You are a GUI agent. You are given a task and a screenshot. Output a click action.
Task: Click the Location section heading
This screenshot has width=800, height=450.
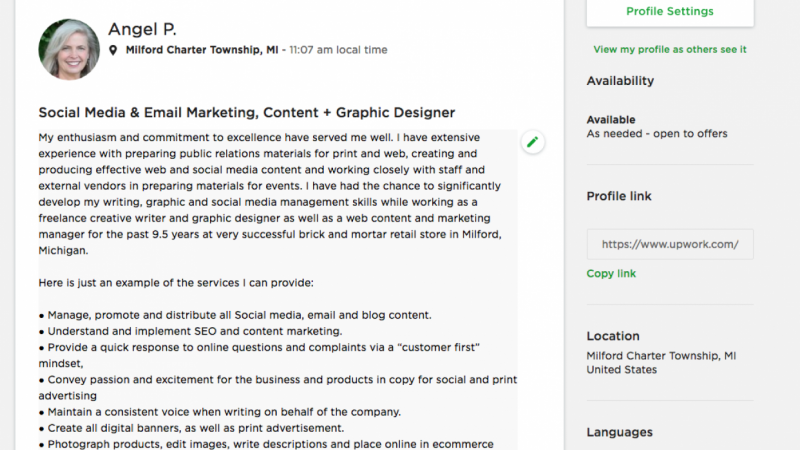pos(613,336)
